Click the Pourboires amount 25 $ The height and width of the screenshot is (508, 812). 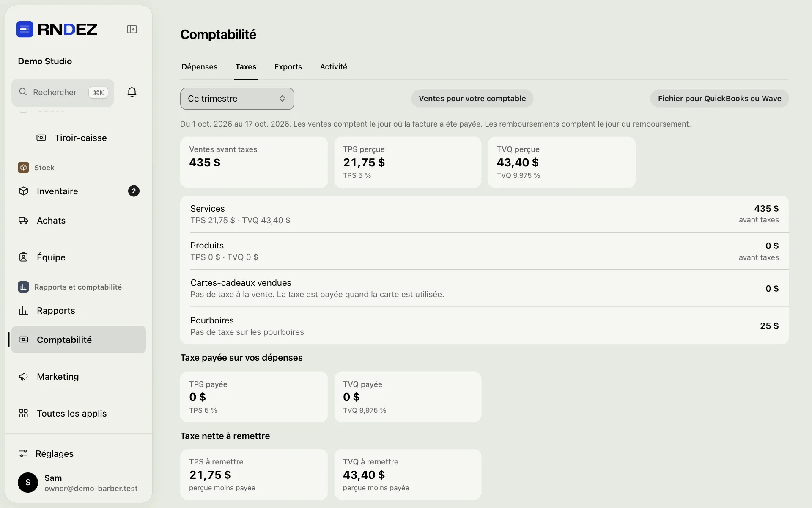pyautogui.click(x=769, y=326)
